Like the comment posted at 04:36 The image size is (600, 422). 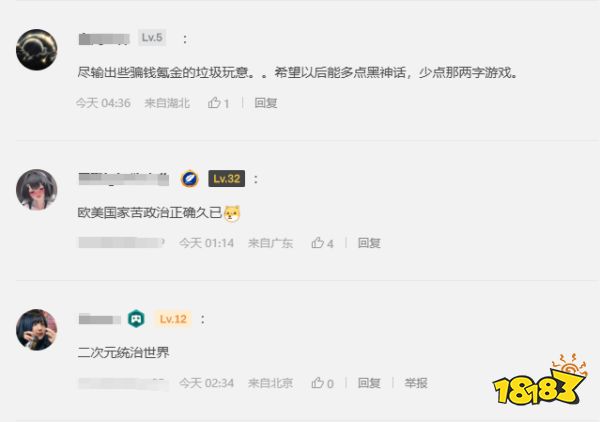[218, 103]
